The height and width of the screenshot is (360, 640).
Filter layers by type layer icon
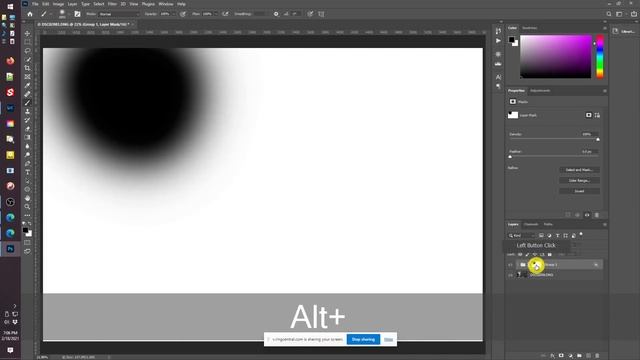tap(558, 236)
